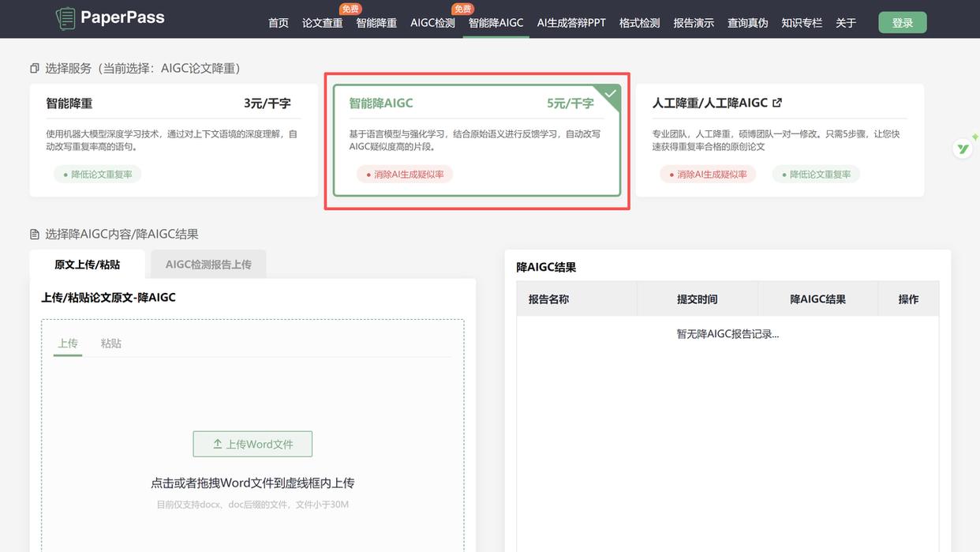This screenshot has height=552, width=980.
Task: Open the 首页 menu item
Action: [278, 23]
